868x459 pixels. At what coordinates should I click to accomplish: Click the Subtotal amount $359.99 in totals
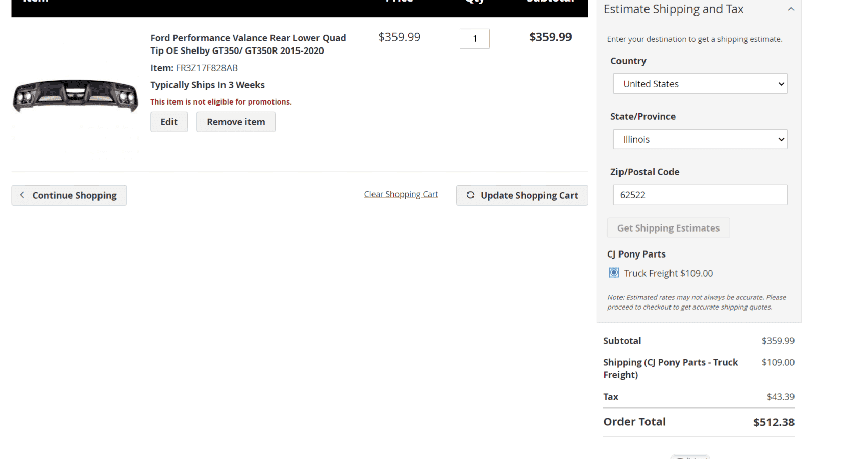click(778, 341)
